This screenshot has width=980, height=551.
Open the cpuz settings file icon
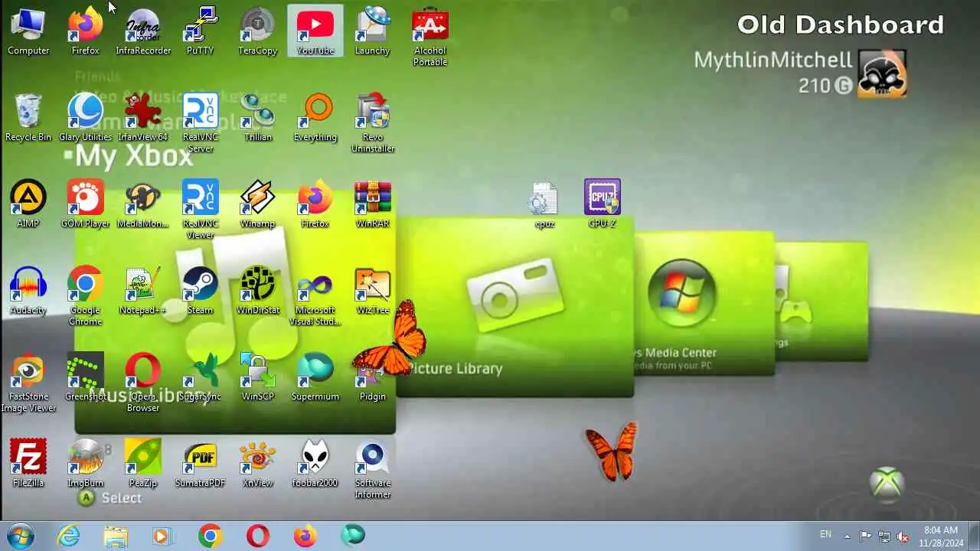click(544, 204)
